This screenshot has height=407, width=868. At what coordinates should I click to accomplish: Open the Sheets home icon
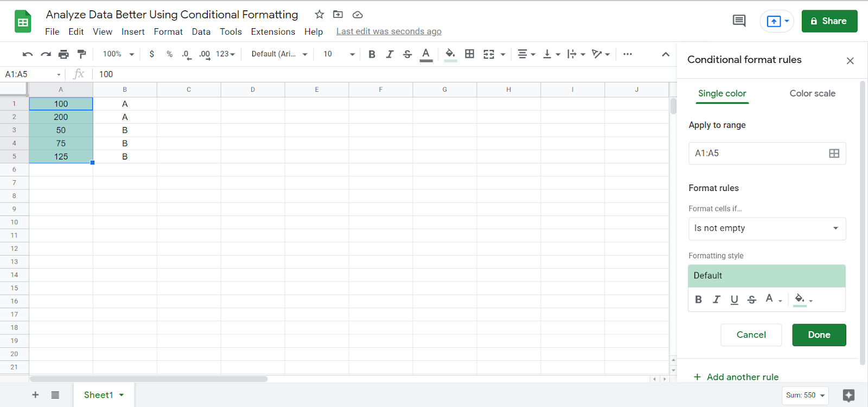click(23, 22)
